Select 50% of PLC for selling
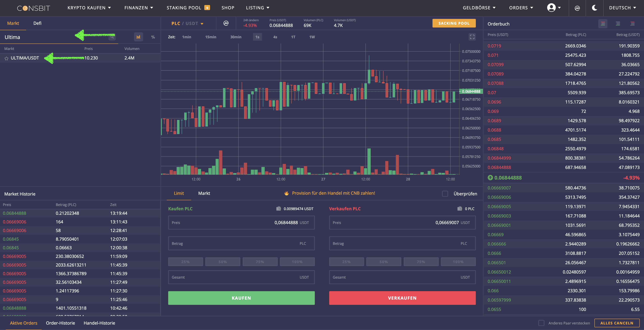 click(384, 262)
